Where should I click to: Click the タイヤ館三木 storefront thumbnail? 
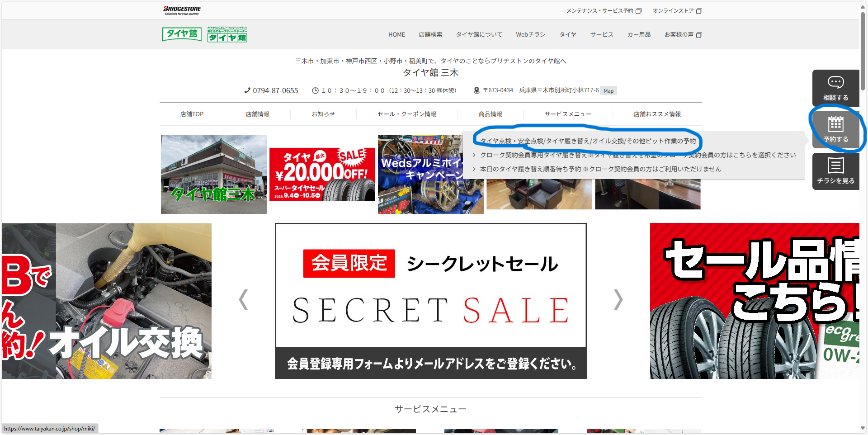click(213, 174)
